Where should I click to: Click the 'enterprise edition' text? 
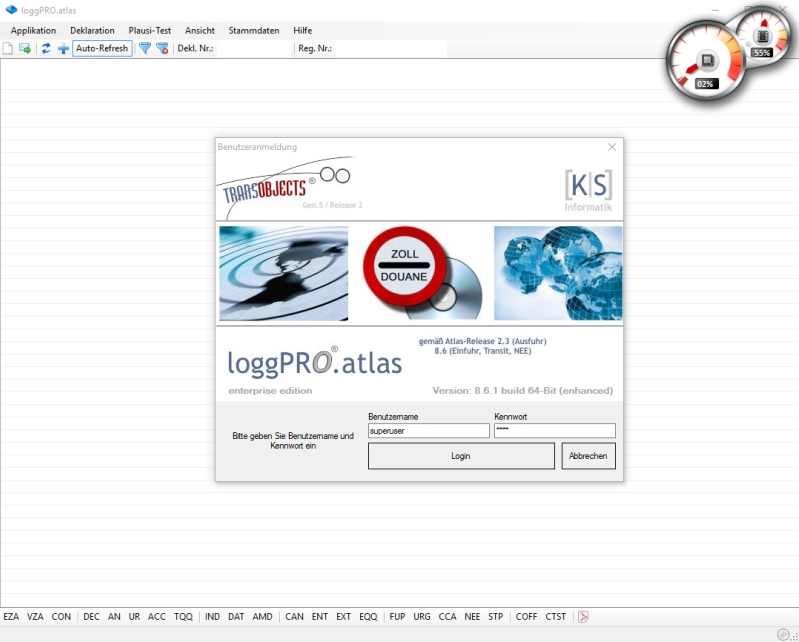point(270,391)
